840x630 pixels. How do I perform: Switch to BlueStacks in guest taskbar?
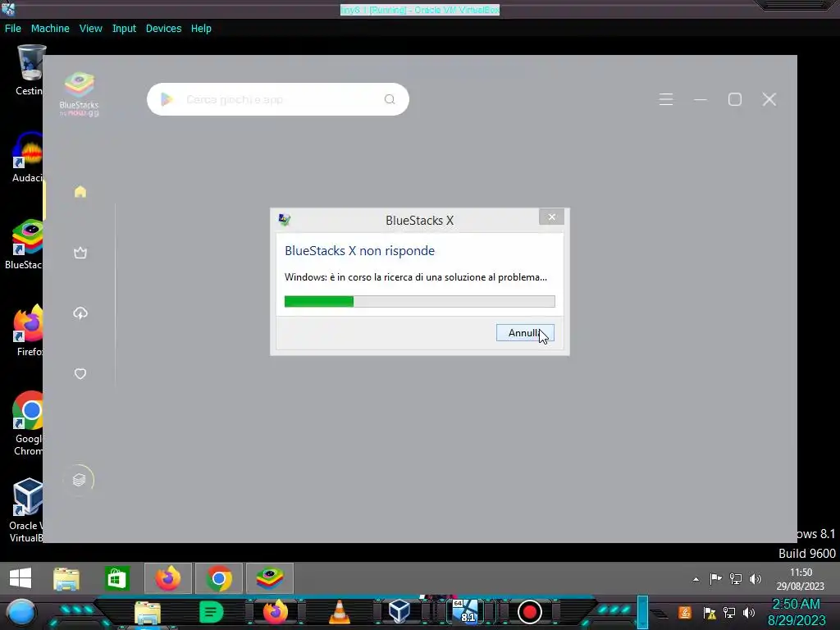[x=269, y=578]
